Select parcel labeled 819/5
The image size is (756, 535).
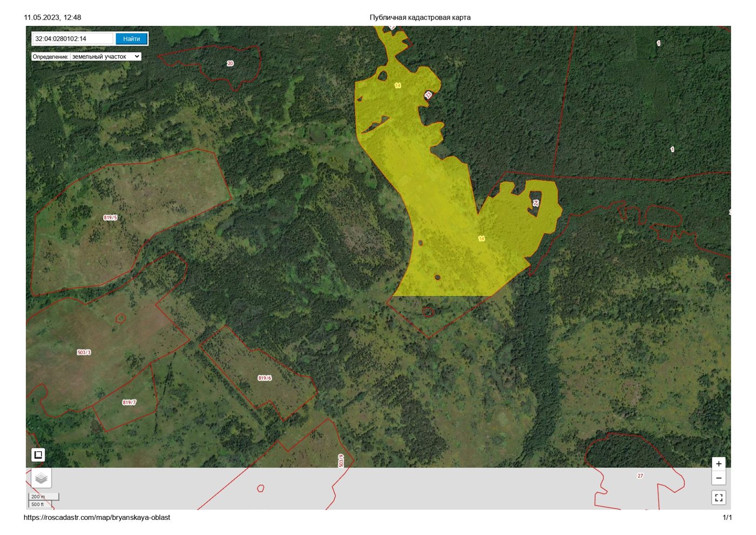[110, 218]
